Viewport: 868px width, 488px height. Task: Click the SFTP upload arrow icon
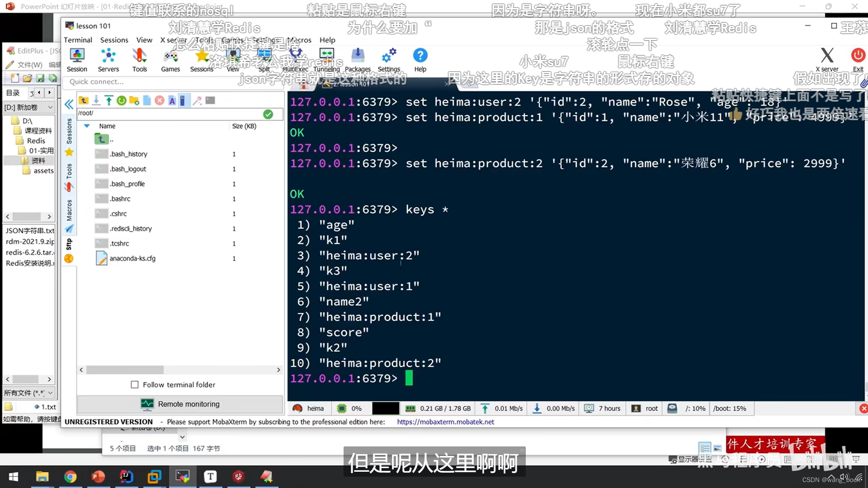tap(108, 100)
